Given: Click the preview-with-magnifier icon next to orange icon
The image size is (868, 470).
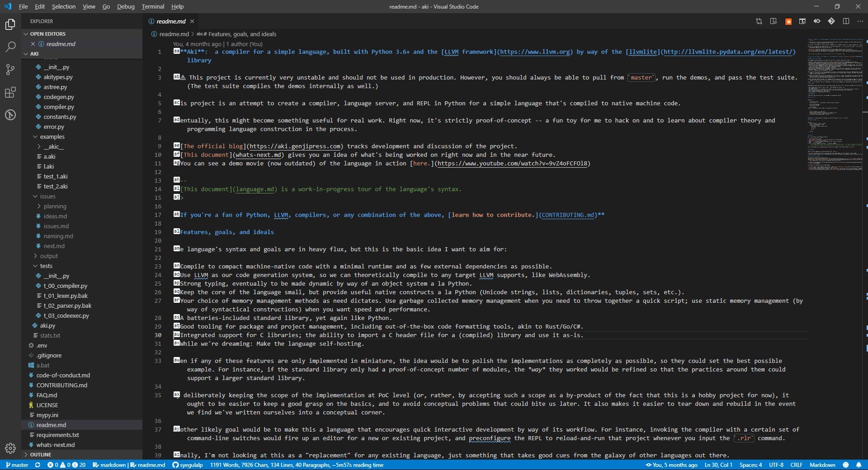Looking at the screenshot, I should pos(802,21).
